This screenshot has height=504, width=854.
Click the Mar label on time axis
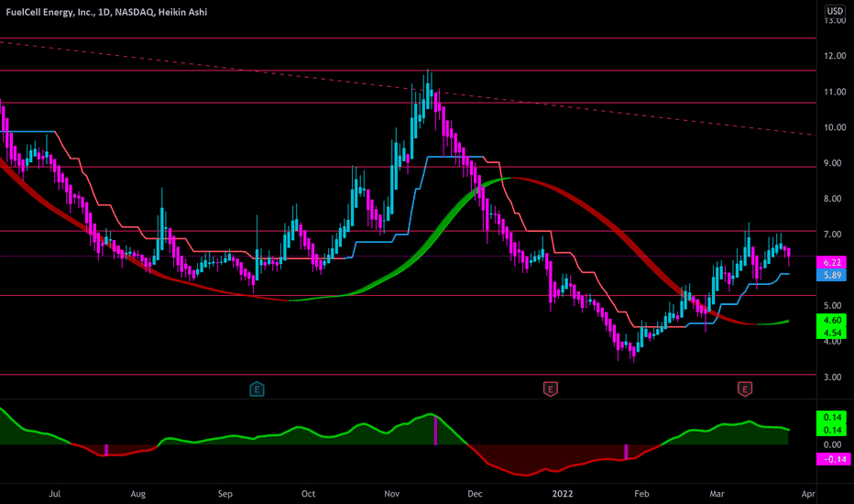[717, 494]
